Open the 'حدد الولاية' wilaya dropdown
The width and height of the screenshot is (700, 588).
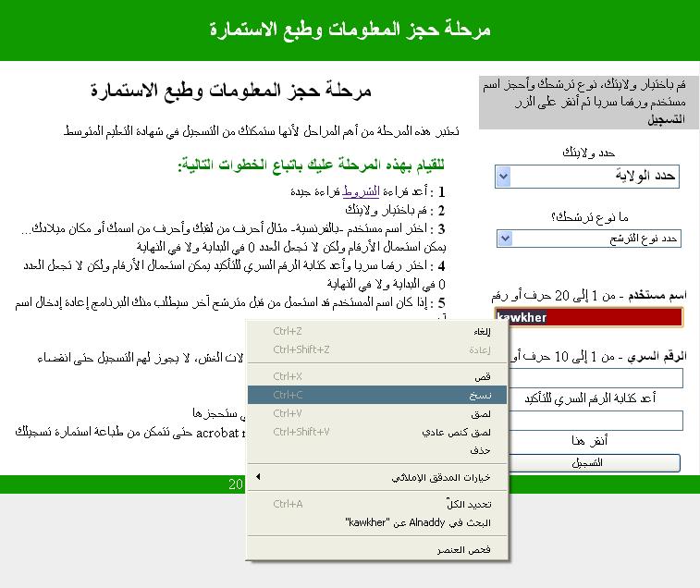587,176
